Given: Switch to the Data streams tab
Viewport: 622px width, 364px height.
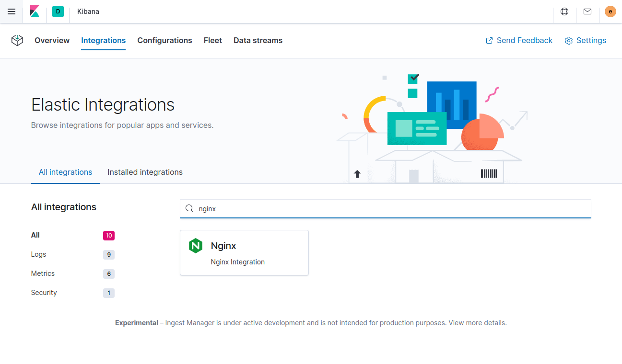Looking at the screenshot, I should pos(258,40).
